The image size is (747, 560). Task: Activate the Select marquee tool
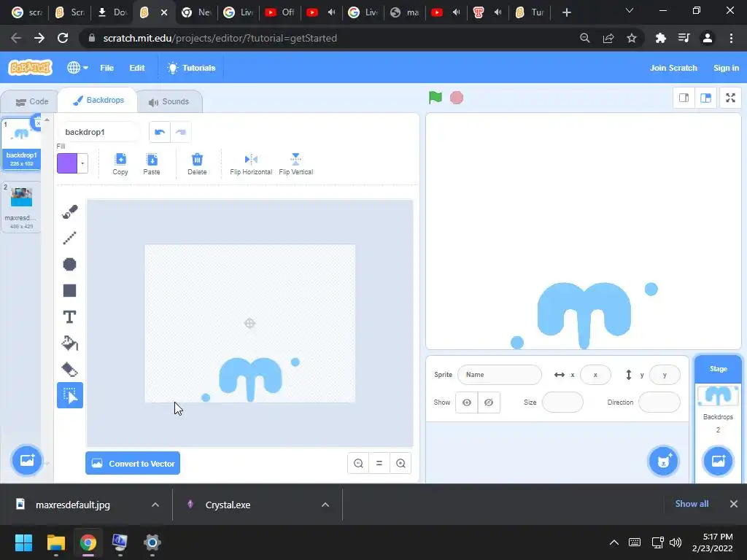[70, 395]
